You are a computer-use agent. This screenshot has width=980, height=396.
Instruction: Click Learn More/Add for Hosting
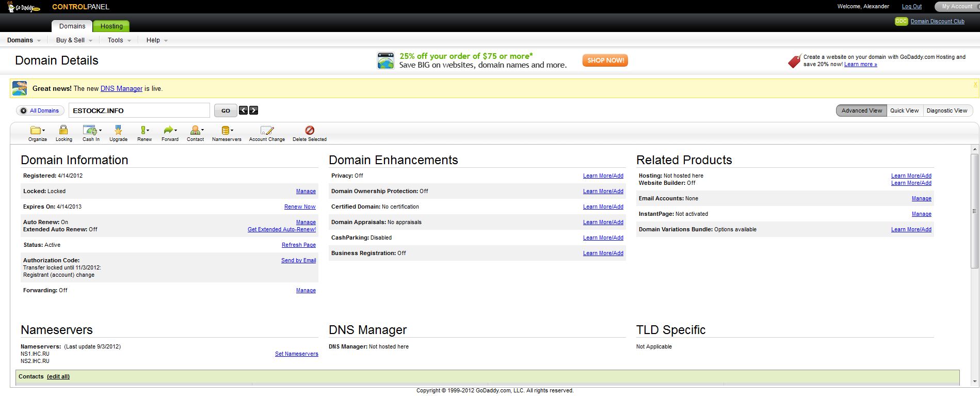coord(911,176)
